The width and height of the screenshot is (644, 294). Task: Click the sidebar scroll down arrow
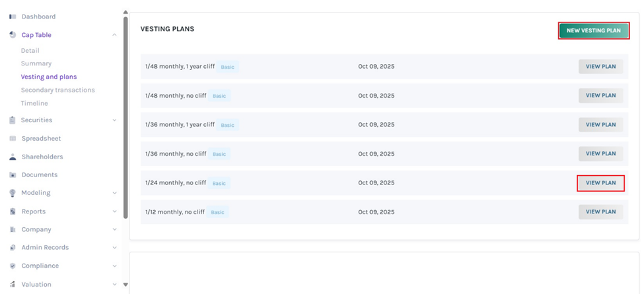point(125,285)
